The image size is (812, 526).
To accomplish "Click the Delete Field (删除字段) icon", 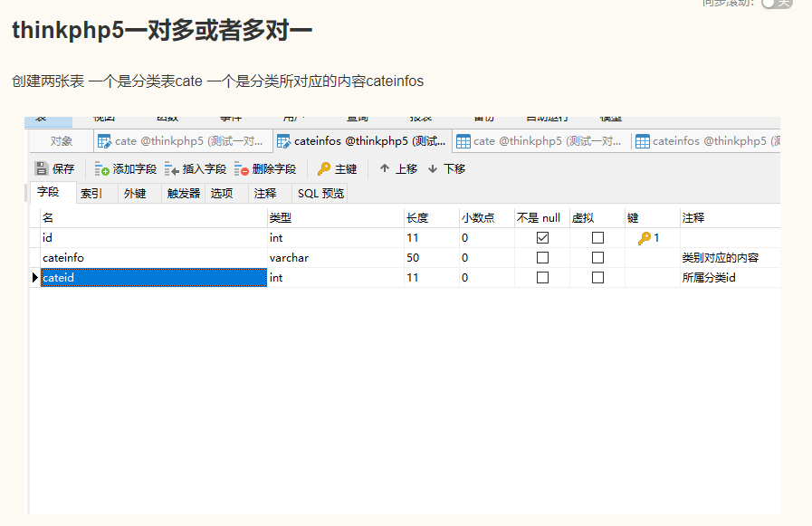I will 242,168.
